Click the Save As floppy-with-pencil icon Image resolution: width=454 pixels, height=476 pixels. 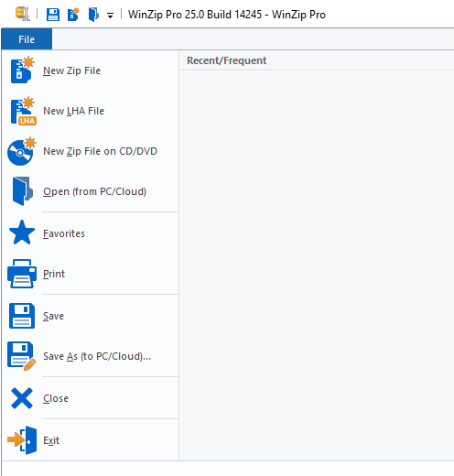coord(22,356)
